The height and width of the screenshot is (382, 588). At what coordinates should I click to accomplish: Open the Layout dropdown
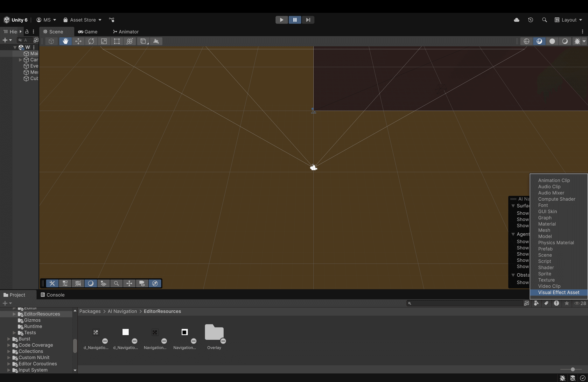point(569,20)
